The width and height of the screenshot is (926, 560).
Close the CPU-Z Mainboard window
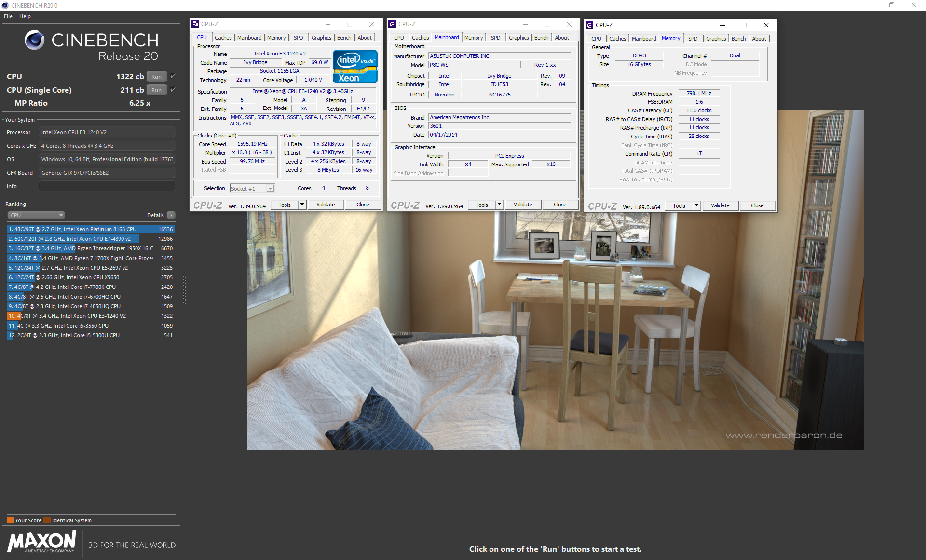coord(569,24)
